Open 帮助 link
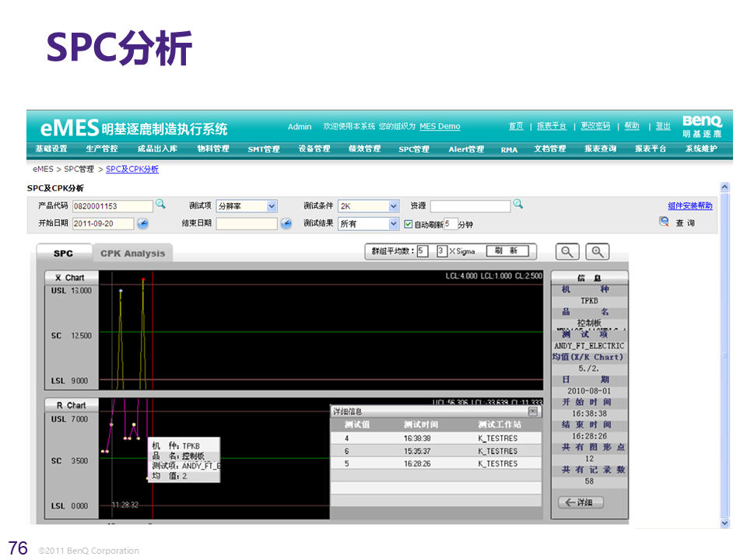Screen dimensions: 747x560 click(x=632, y=126)
